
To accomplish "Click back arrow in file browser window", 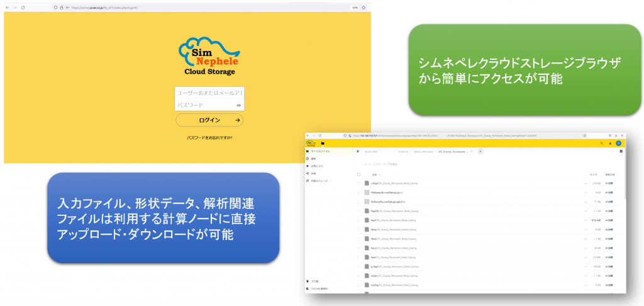I will click(308, 135).
